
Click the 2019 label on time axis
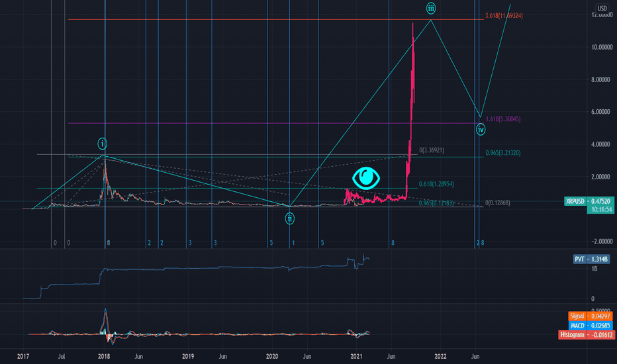tap(188, 356)
